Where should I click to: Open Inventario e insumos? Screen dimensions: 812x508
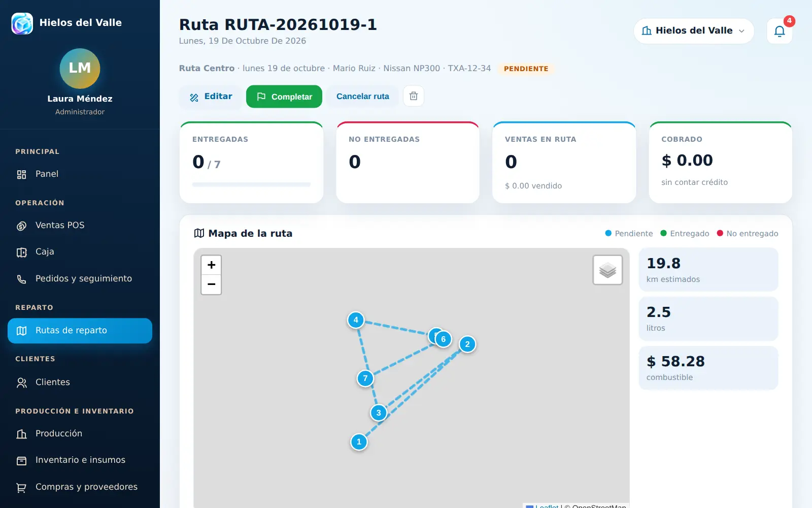click(x=80, y=460)
